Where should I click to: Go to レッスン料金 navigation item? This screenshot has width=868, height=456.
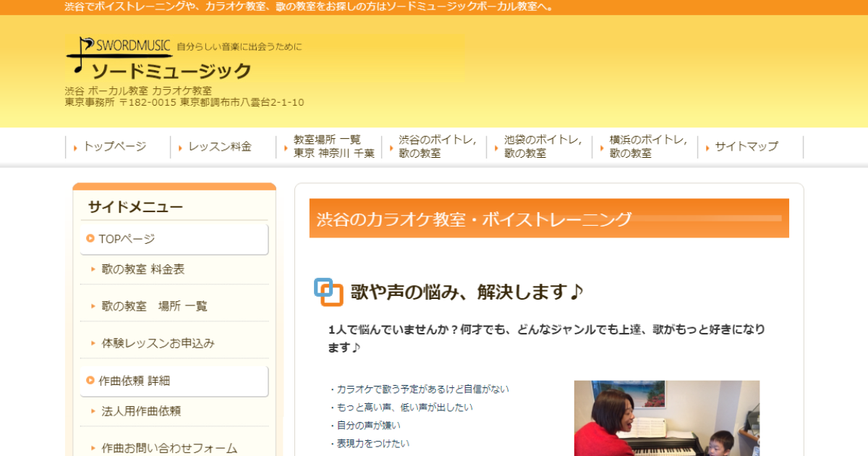tap(220, 146)
